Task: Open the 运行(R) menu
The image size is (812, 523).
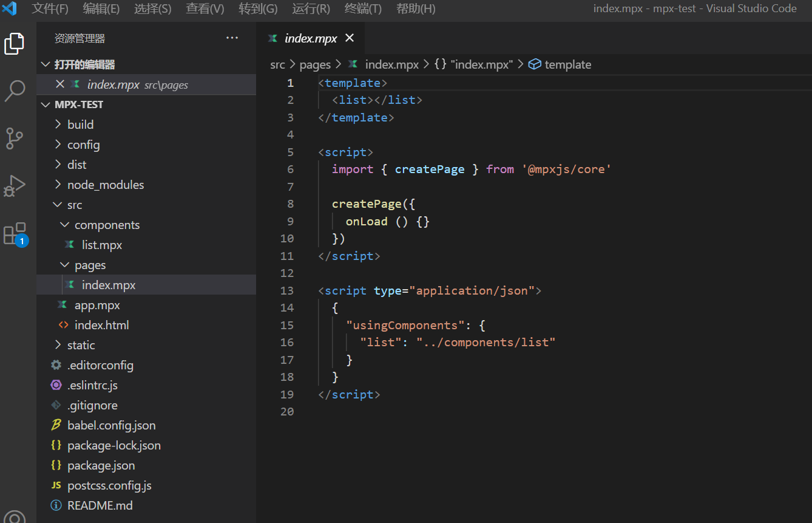Action: tap(311, 9)
